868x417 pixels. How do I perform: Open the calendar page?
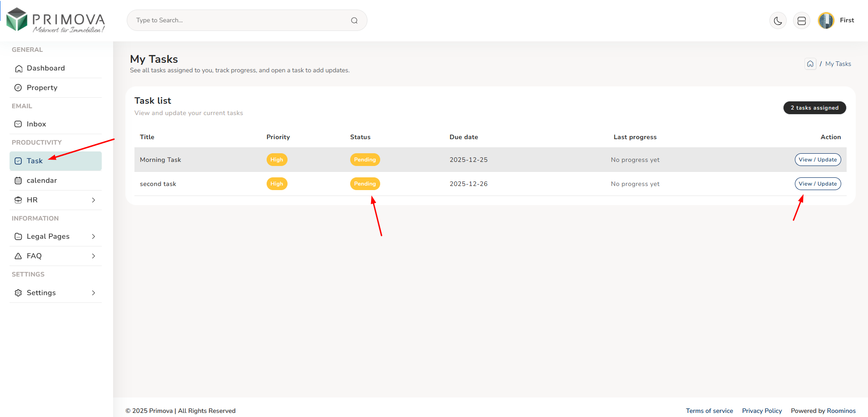coord(42,181)
